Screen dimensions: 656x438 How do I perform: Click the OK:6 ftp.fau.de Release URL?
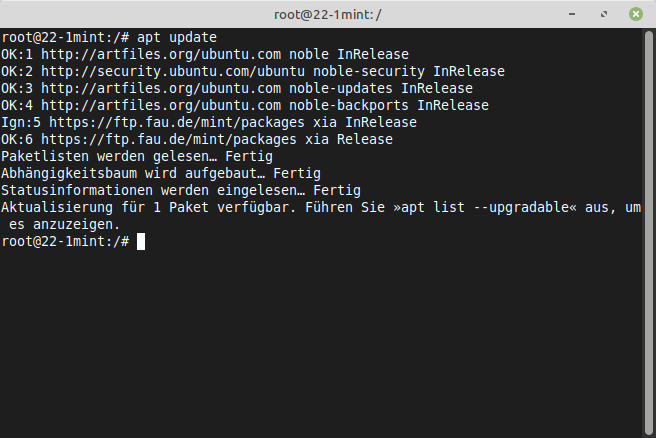pos(169,139)
